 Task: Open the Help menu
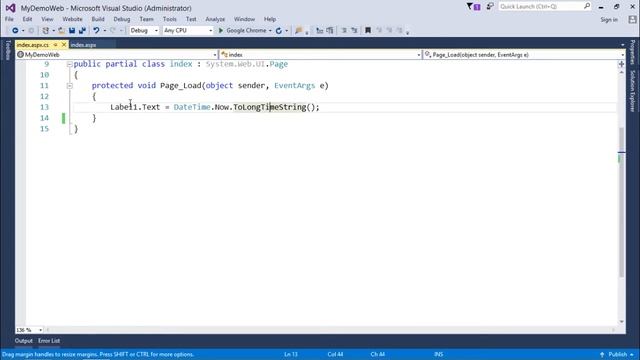pyautogui.click(x=270, y=19)
